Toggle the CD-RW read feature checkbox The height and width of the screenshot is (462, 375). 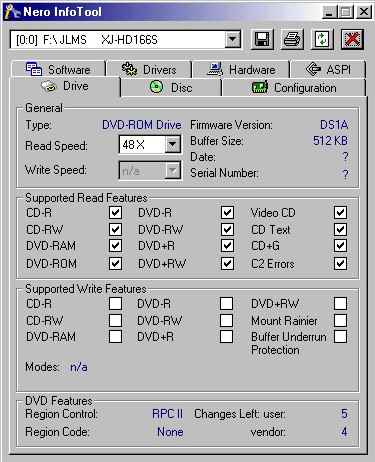point(115,229)
